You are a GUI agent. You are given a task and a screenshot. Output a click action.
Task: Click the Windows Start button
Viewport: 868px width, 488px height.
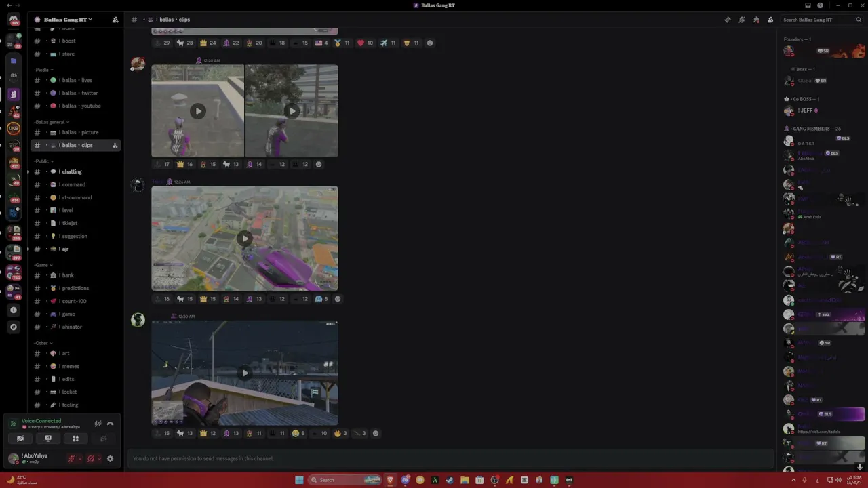click(299, 480)
